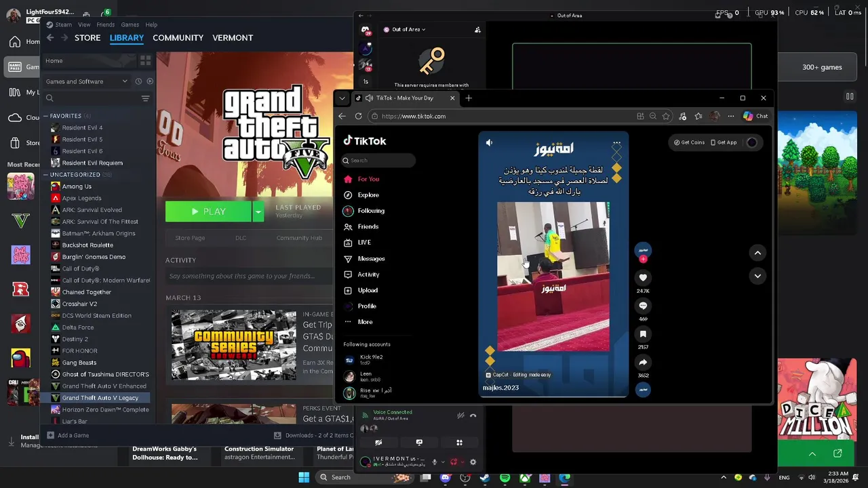Add TikTok page to browser favorites star
The height and width of the screenshot is (488, 868).
(666, 116)
